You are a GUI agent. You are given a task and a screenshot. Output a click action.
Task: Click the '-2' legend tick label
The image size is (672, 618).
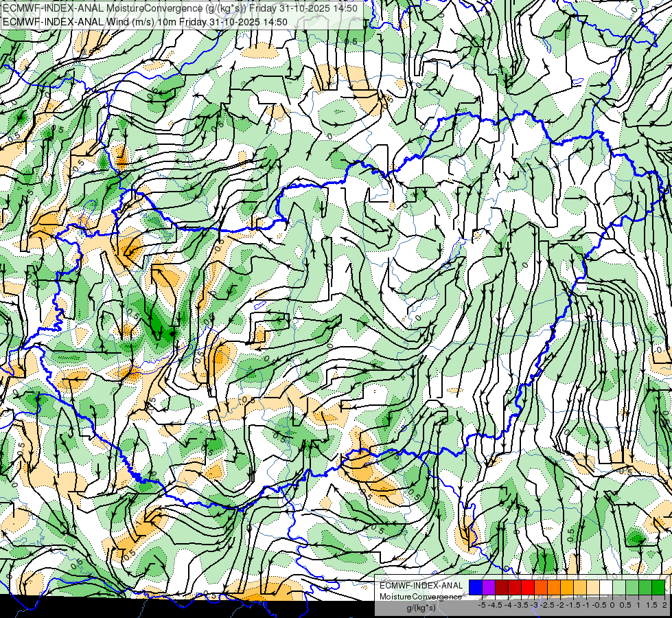560,605
